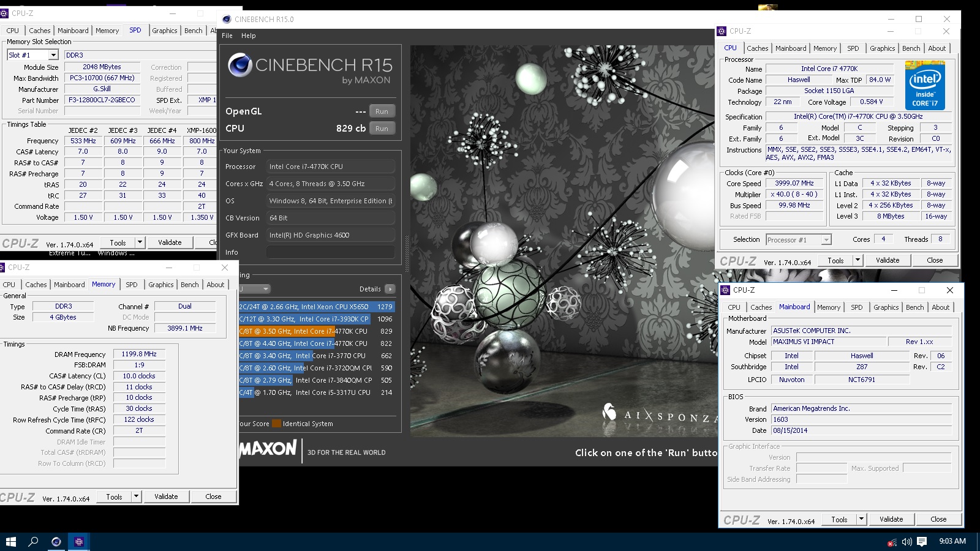Open the Cinebench ranking filter dropdown

coord(255,289)
